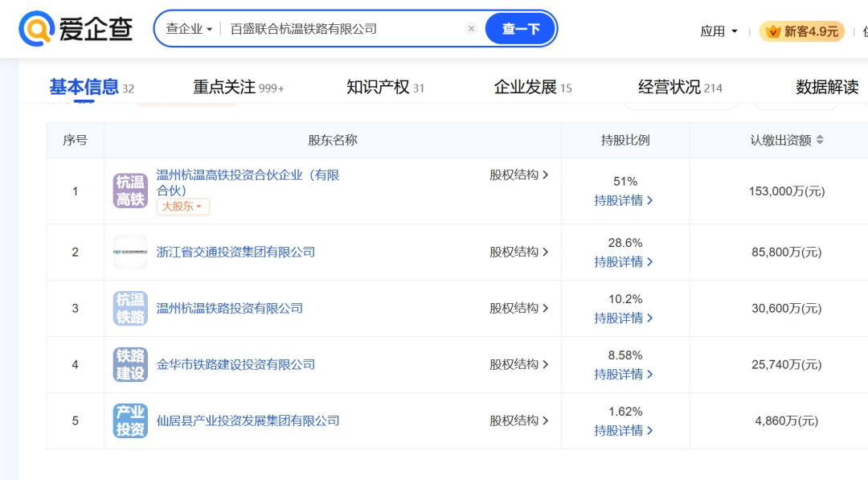Click the 4,860万(元) capital amount
The image size is (868, 480).
click(x=787, y=421)
